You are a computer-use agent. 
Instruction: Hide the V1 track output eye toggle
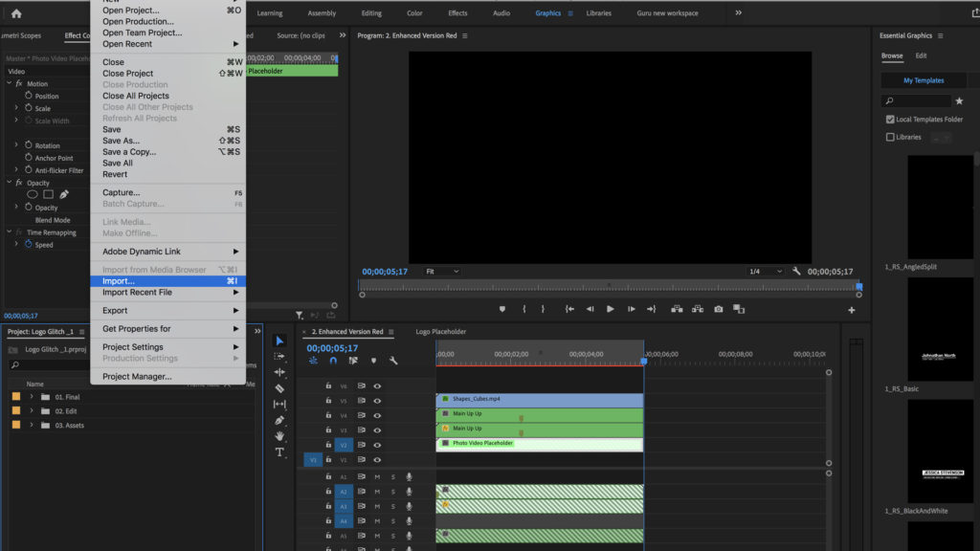(378, 459)
